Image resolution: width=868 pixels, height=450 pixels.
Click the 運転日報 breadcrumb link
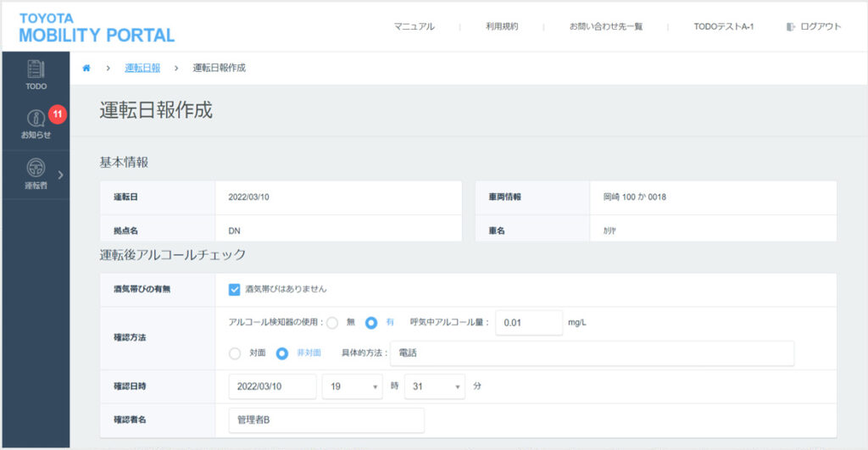[142, 68]
